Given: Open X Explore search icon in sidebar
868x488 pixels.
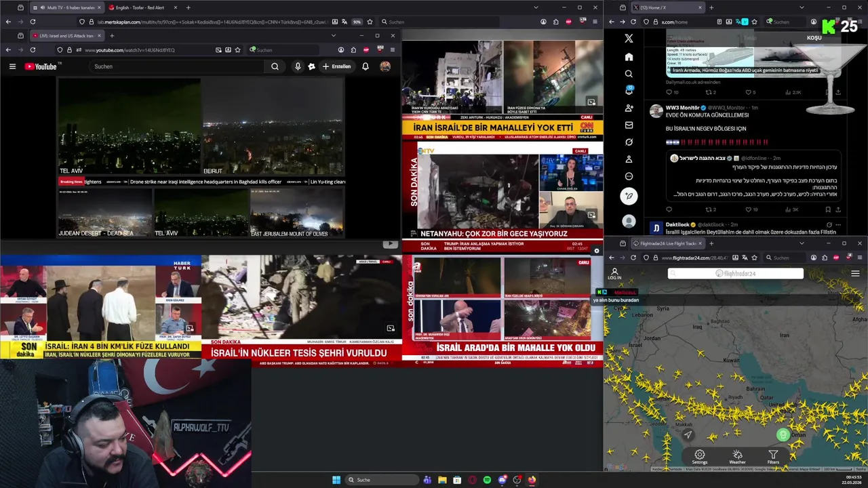Looking at the screenshot, I should click(x=629, y=74).
